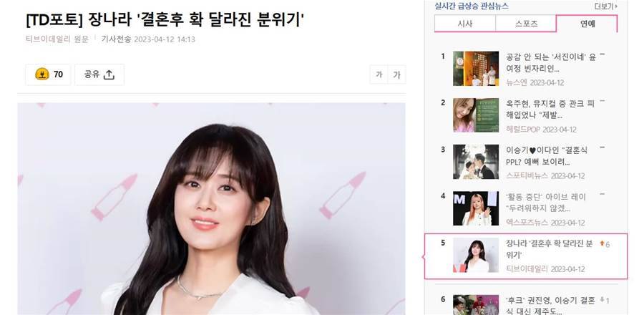Screen dimensions: 644x315
Task: Open thumbnail of 옥주현 musical article
Action: pyautogui.click(x=476, y=115)
